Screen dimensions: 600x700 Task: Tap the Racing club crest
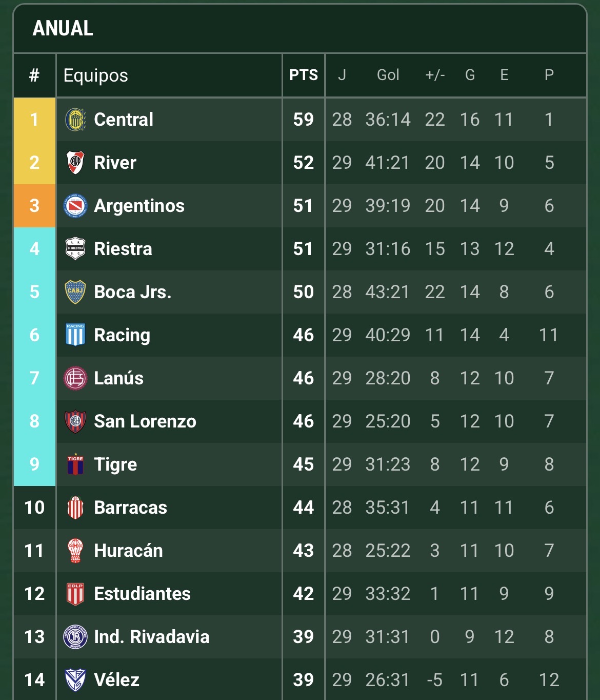pos(75,335)
